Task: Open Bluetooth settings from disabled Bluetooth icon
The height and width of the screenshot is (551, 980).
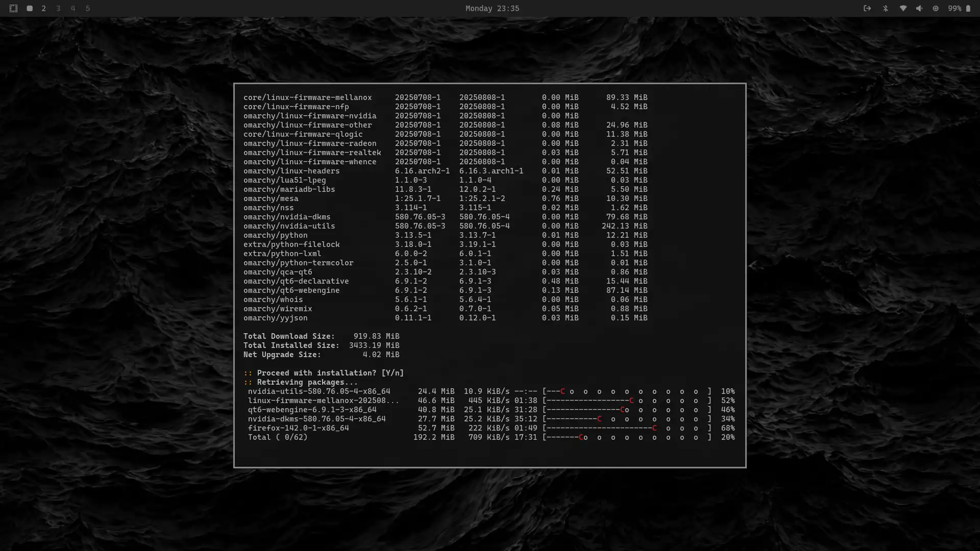Action: pos(886,8)
